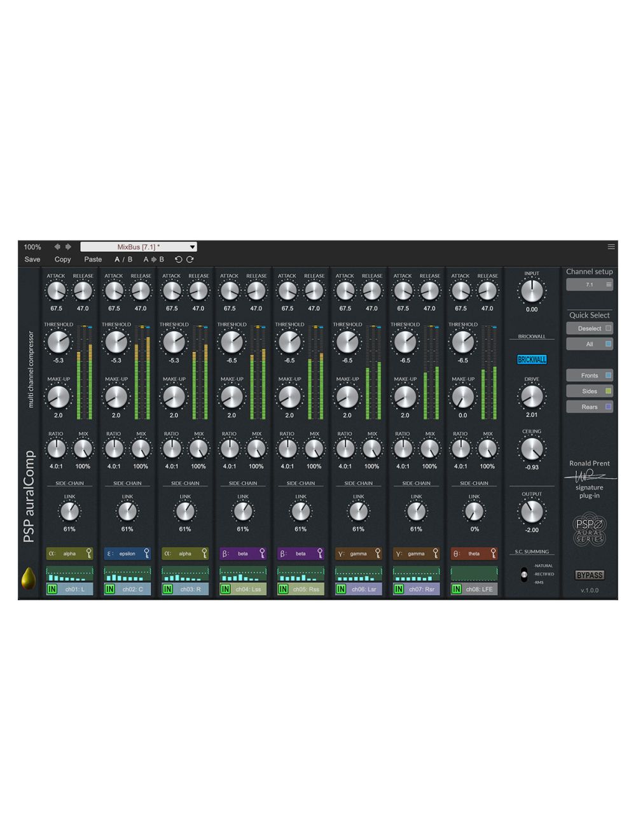Open the 7.1 channel setup selector
This screenshot has width=636, height=840.
[x=589, y=284]
